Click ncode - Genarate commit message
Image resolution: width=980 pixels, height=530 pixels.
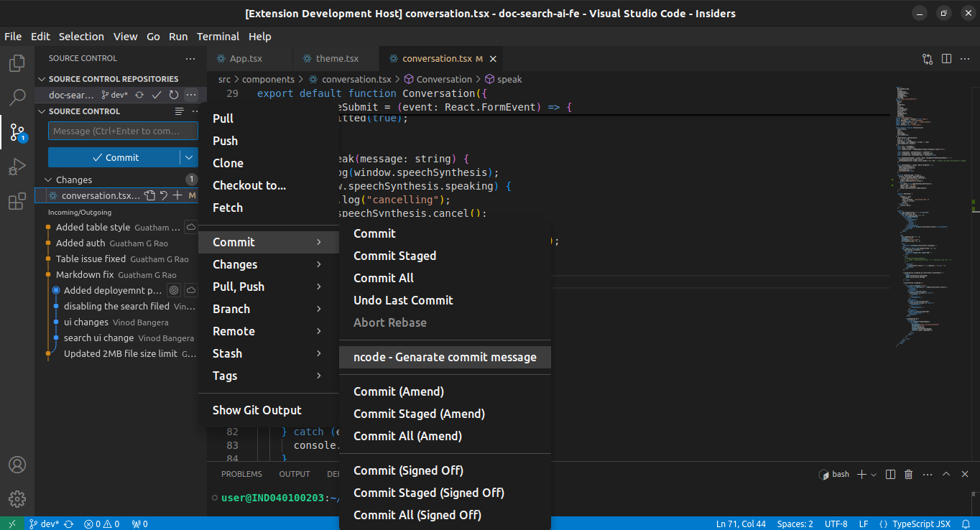[445, 357]
